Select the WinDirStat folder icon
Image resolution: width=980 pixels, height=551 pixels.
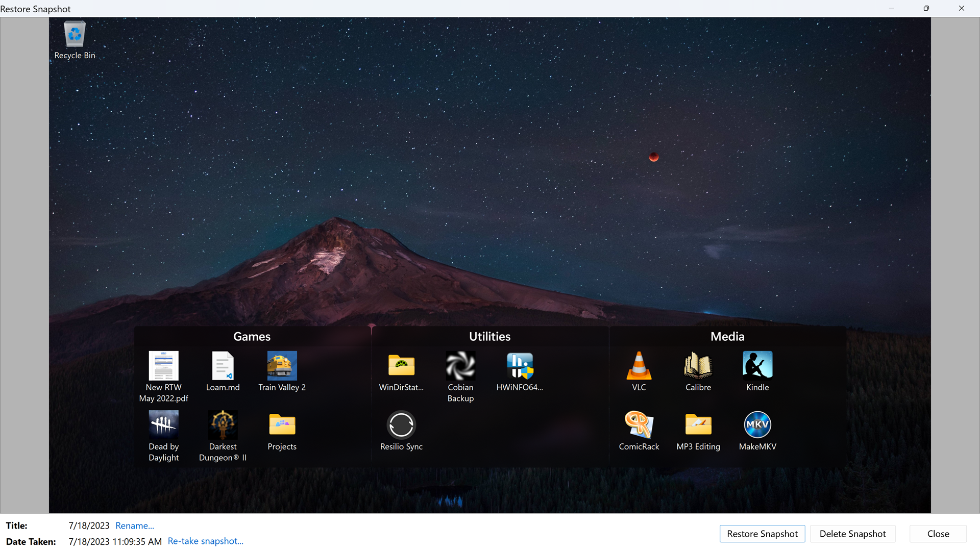(401, 366)
